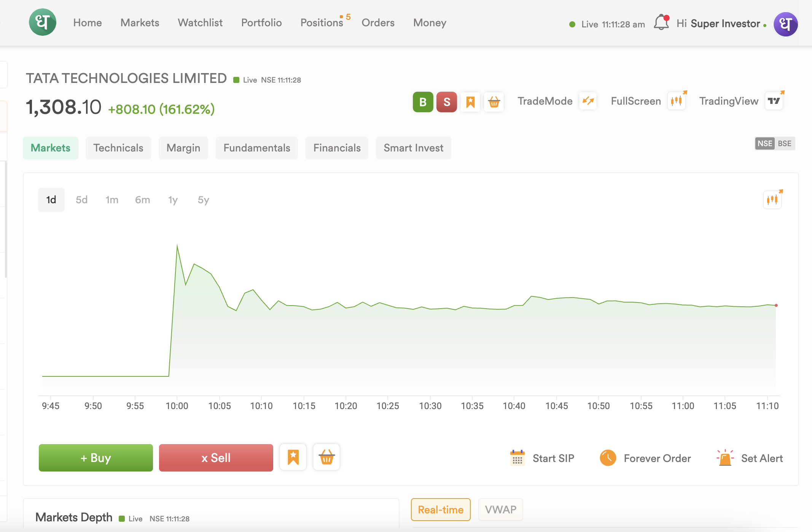812x532 pixels.
Task: Click the TradeMode label
Action: coord(545,101)
